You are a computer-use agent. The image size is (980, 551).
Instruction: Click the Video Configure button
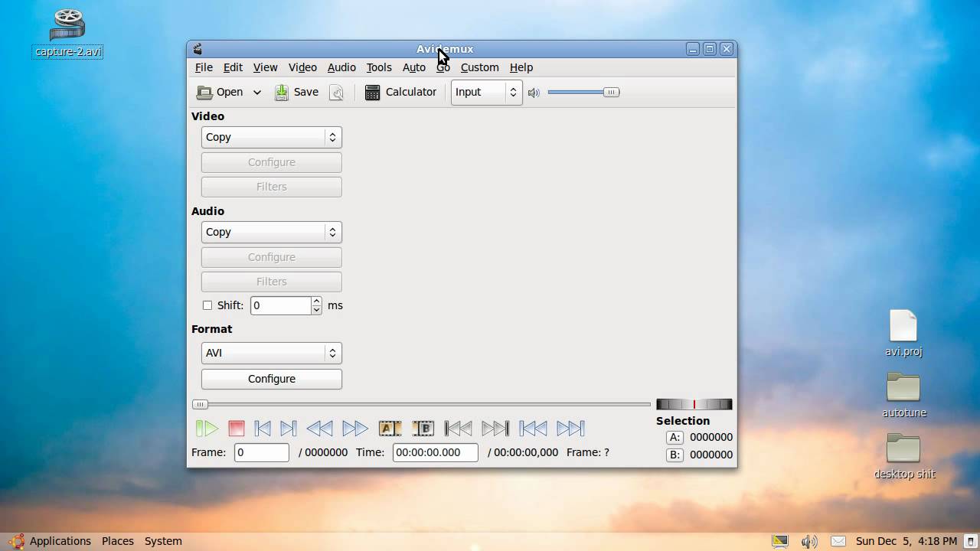coord(271,162)
